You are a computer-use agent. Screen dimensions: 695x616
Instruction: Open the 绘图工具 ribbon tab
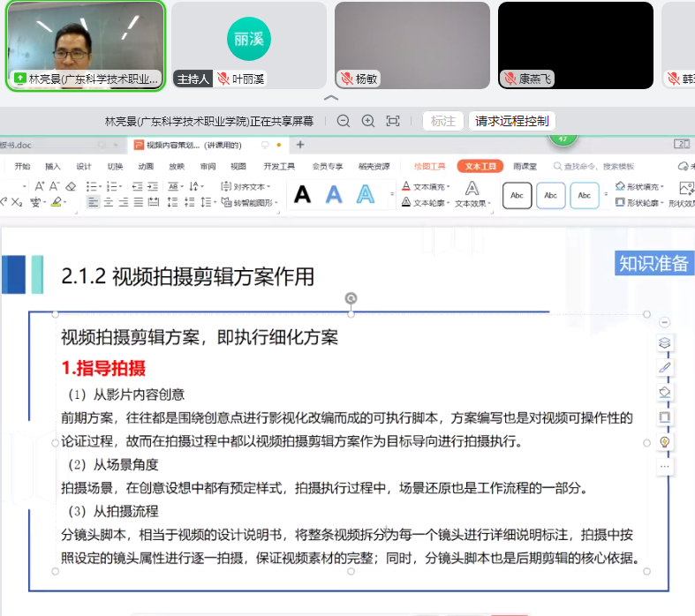click(429, 167)
